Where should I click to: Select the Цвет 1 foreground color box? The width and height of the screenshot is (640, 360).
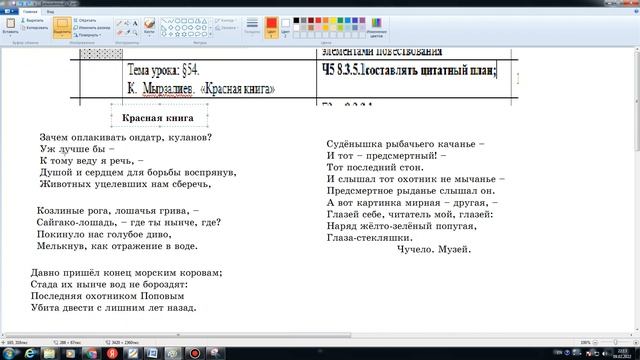pyautogui.click(x=271, y=27)
